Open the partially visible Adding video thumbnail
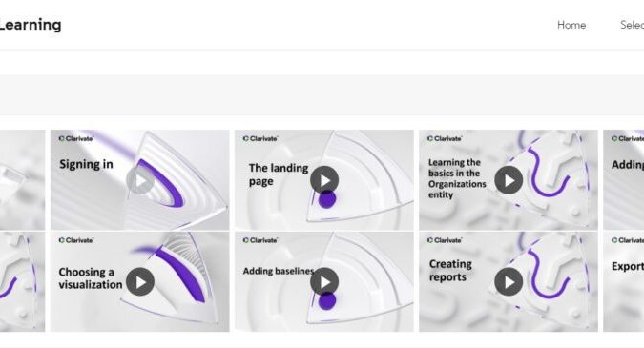 point(623,180)
